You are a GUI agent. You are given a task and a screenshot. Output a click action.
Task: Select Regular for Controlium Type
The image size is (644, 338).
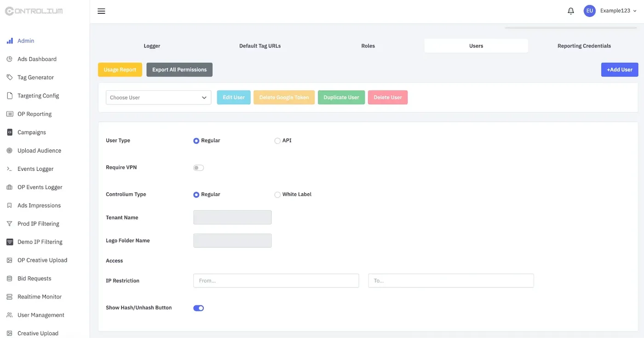click(196, 195)
